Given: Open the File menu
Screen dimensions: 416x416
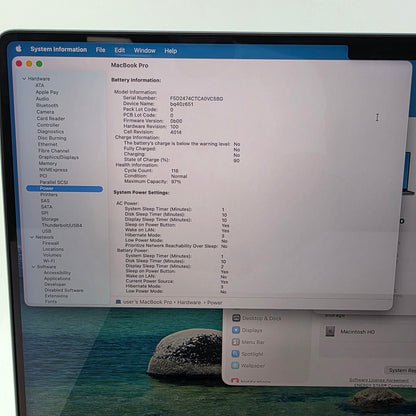Looking at the screenshot, I should (x=100, y=50).
